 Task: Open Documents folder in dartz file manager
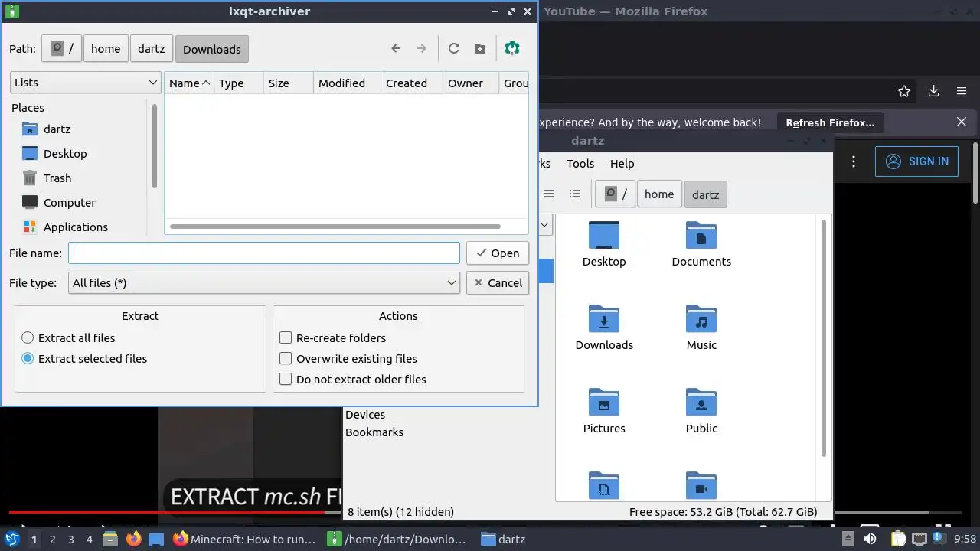pos(701,245)
